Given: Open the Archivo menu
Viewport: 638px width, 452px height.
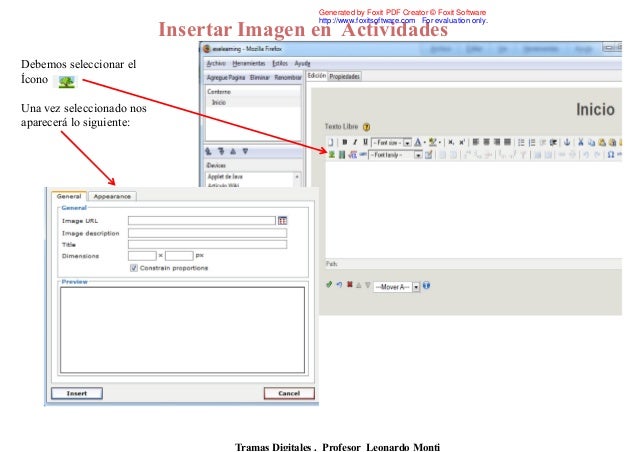Looking at the screenshot, I should (216, 63).
